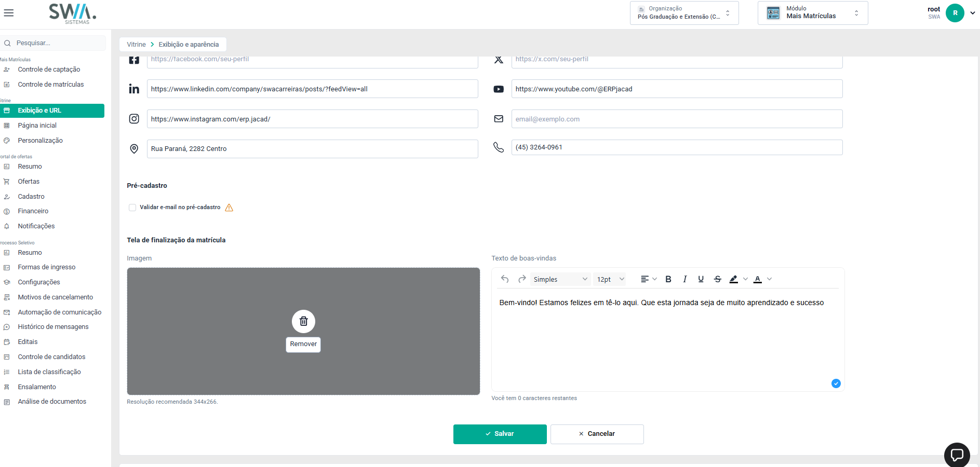
Task: Click the YouTube URL field
Action: 677,89
